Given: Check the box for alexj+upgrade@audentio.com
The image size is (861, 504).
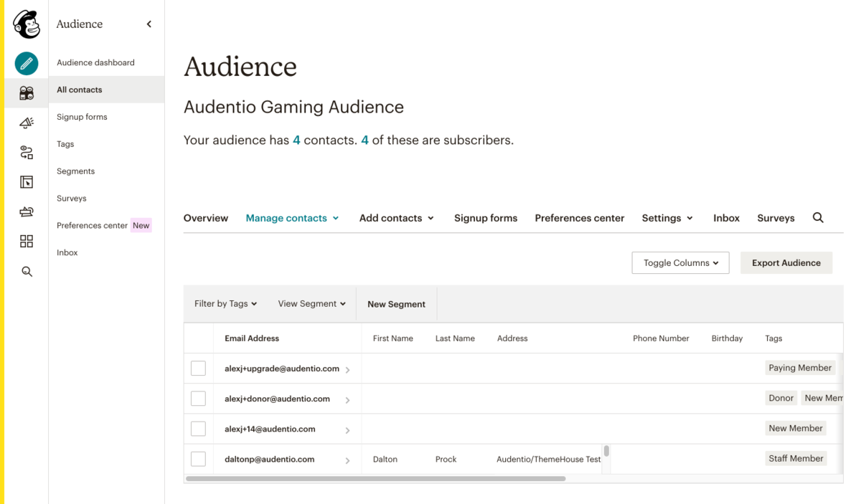Looking at the screenshot, I should (198, 369).
